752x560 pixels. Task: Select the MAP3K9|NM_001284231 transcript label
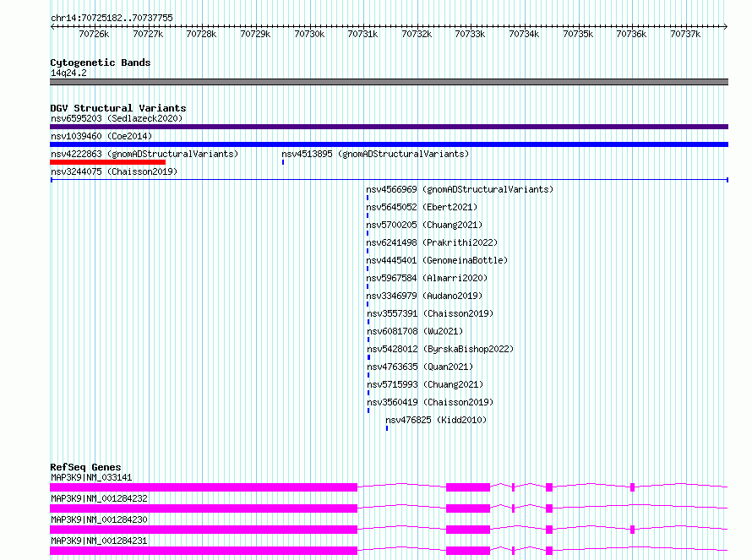pyautogui.click(x=99, y=541)
